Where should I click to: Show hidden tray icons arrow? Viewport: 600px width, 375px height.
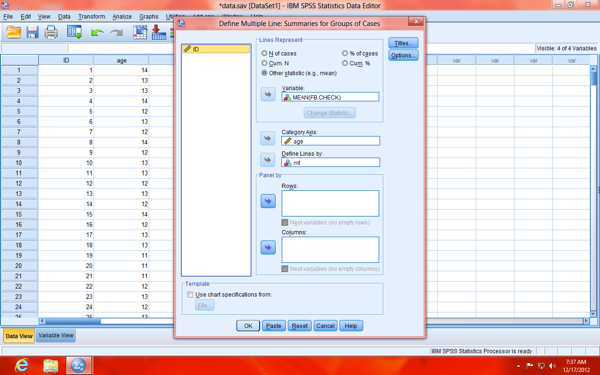(518, 366)
